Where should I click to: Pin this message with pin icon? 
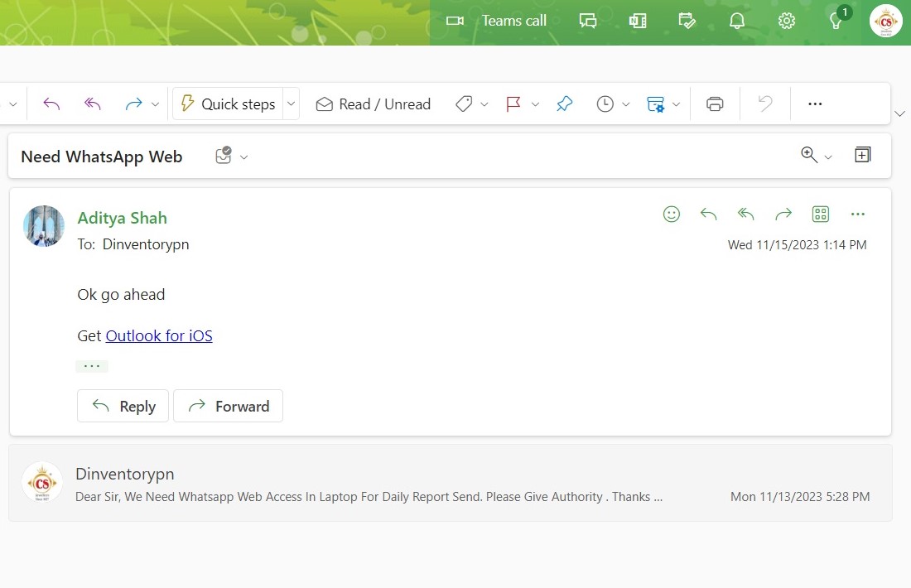pos(564,104)
